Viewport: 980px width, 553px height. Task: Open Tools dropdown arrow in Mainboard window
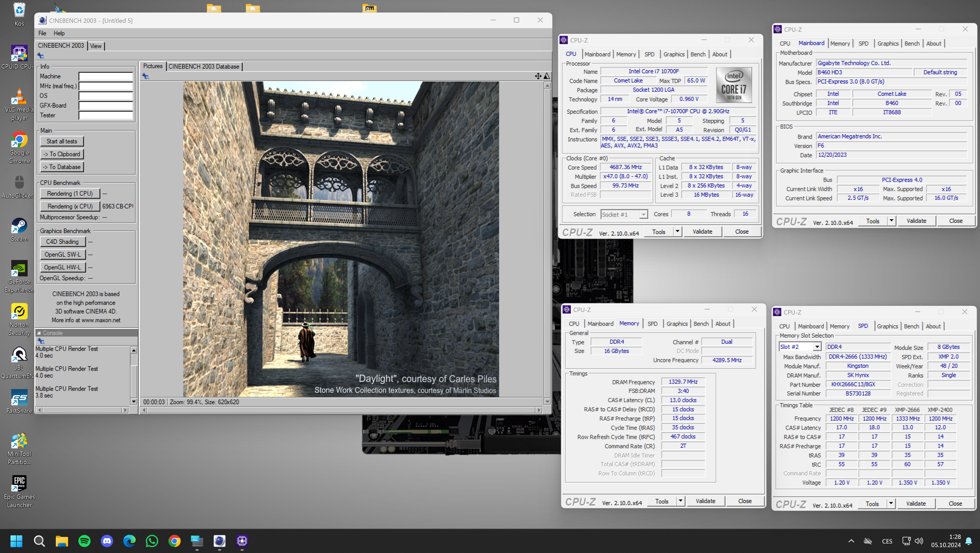[x=891, y=221]
